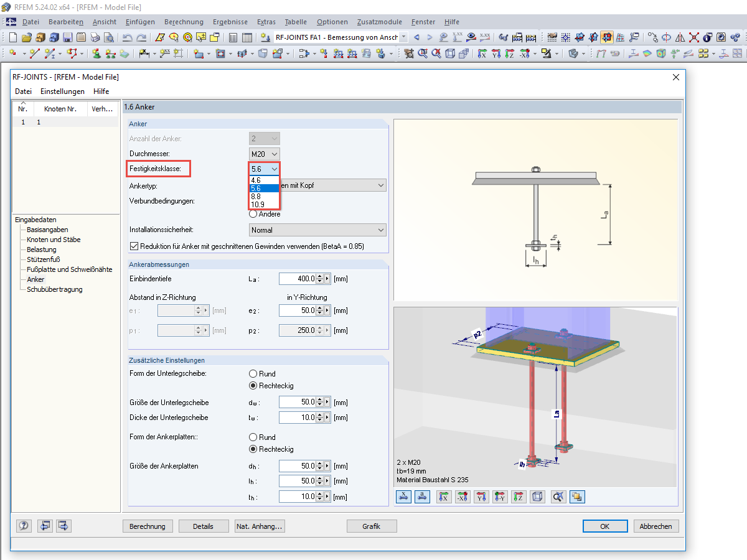This screenshot has width=747, height=560.
Task: Click the Einbindetiefe La input field
Action: point(298,279)
